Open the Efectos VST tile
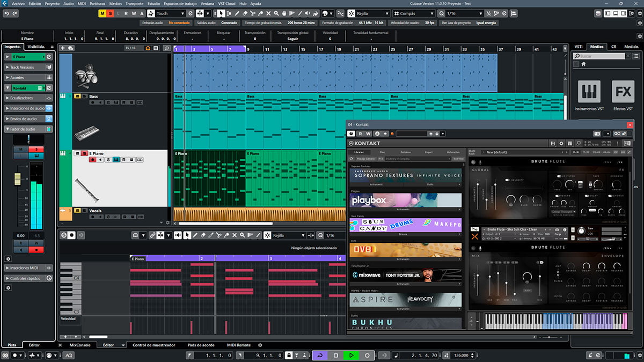 (623, 92)
